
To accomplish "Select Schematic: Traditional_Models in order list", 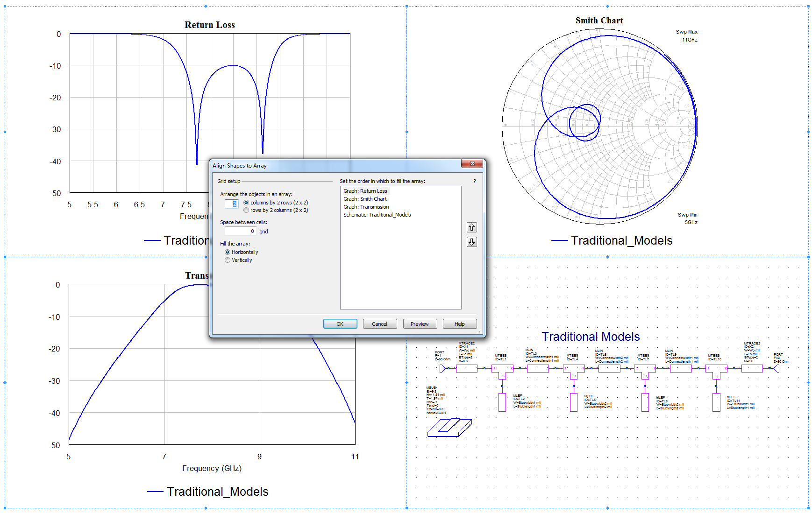I will (377, 215).
